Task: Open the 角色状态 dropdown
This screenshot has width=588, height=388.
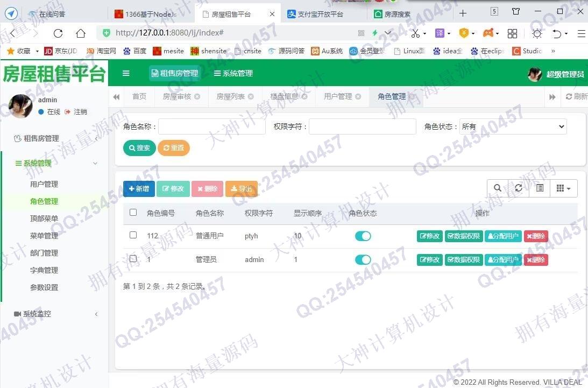Action: [x=513, y=126]
